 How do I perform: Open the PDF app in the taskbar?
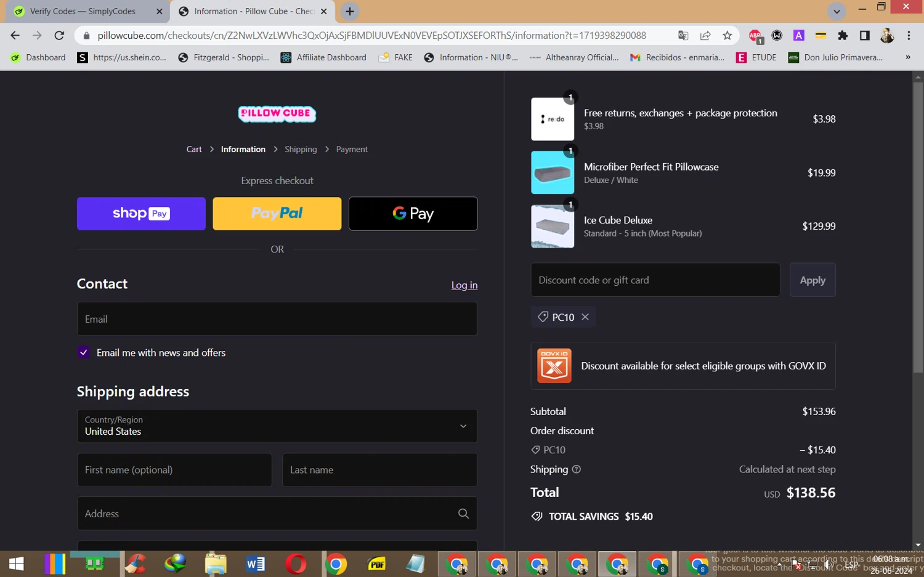click(376, 563)
